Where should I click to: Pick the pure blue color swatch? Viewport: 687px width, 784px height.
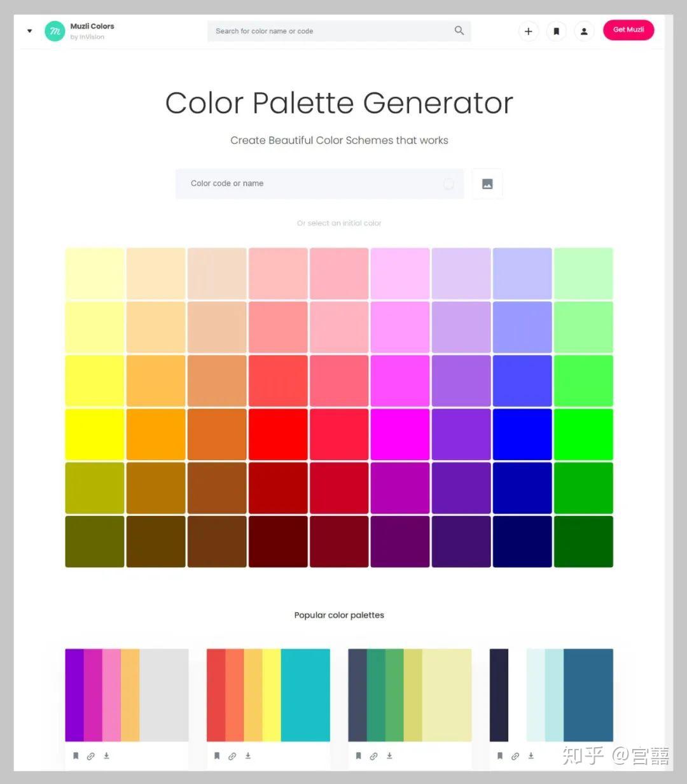[522, 434]
